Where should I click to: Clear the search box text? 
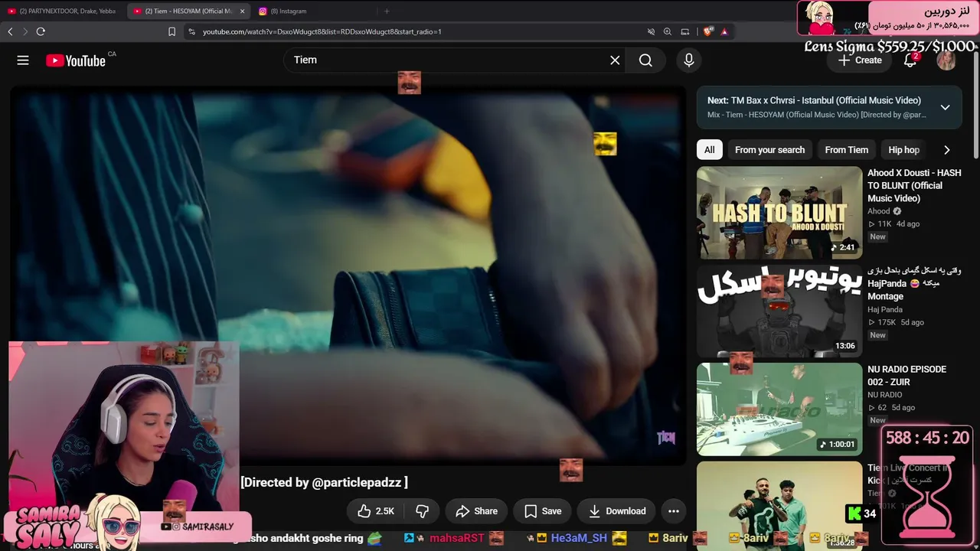[x=615, y=60]
